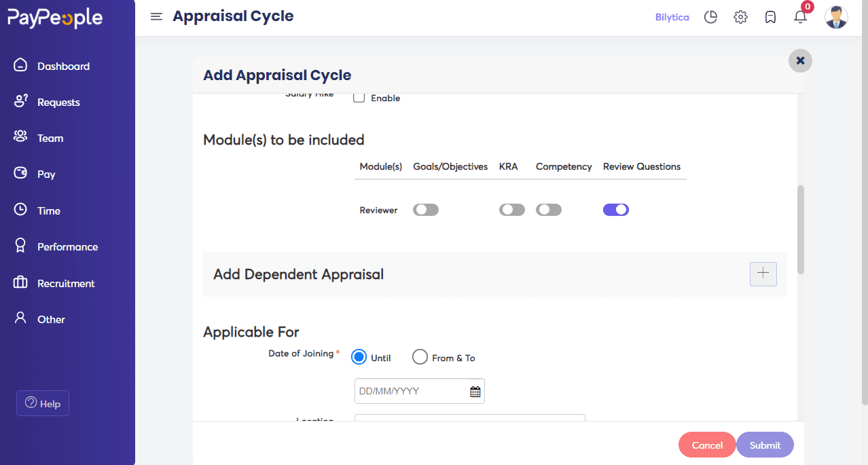Click the Bilytica company link
Image resolution: width=868 pixels, height=465 pixels.
[672, 17]
